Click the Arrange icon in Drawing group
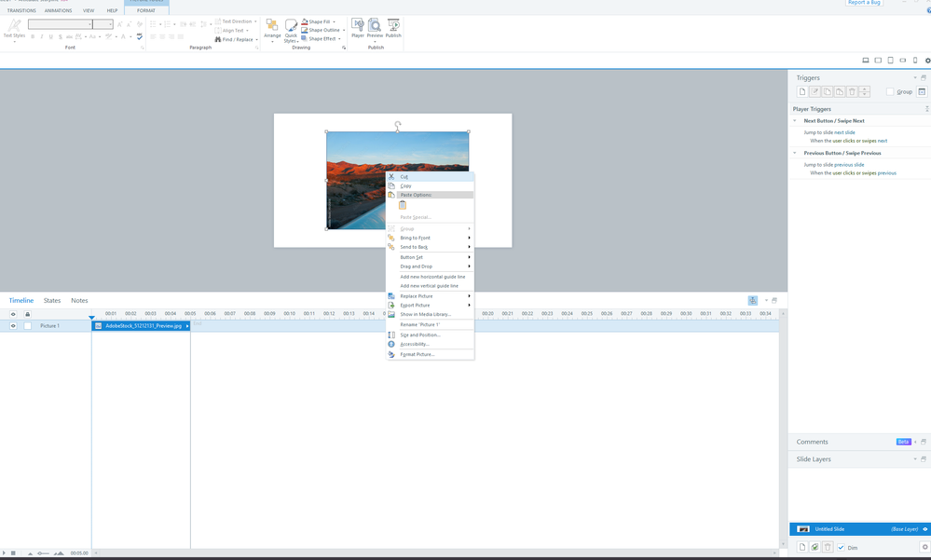This screenshot has width=931, height=560. pos(272,28)
